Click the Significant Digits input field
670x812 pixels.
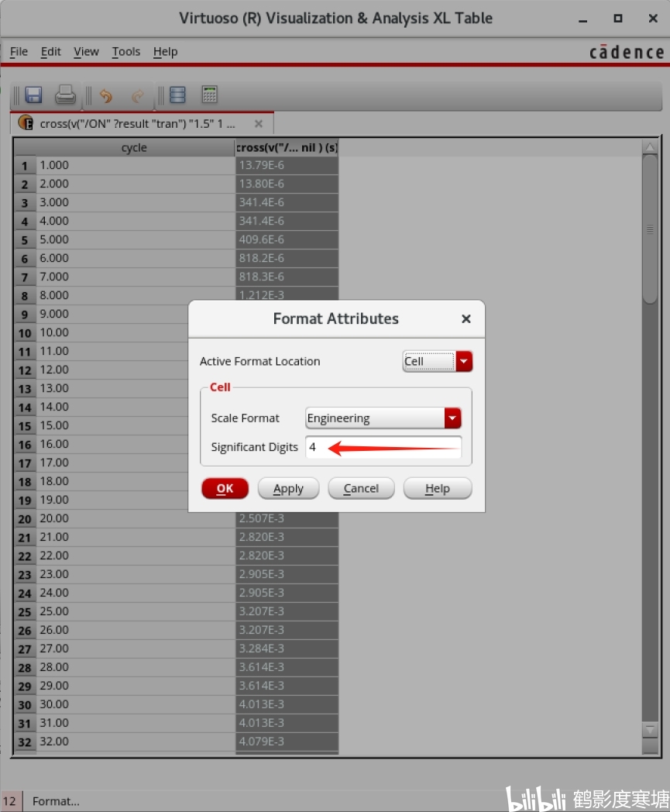[383, 447]
